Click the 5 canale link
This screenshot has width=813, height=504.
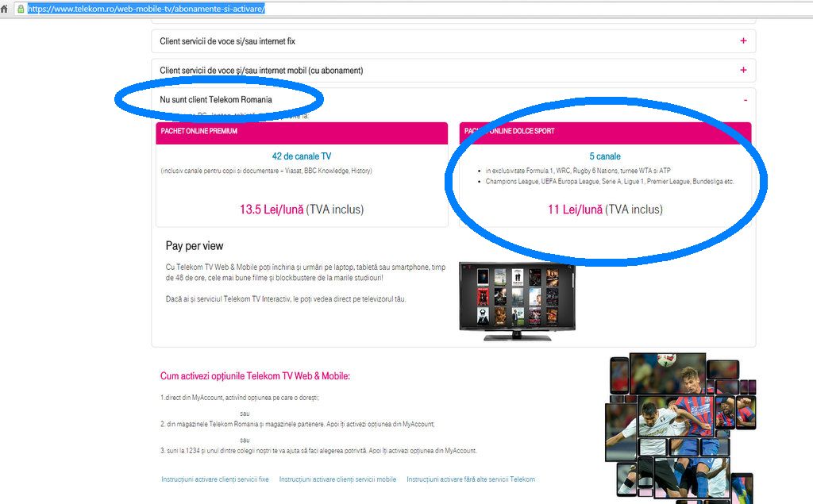pos(605,156)
